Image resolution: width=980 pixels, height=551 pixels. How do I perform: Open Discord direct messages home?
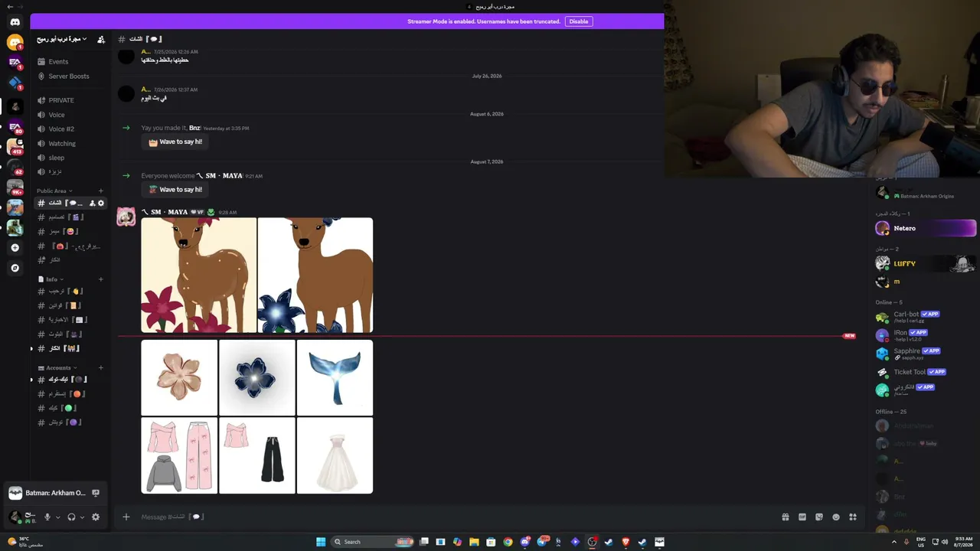pos(15,22)
